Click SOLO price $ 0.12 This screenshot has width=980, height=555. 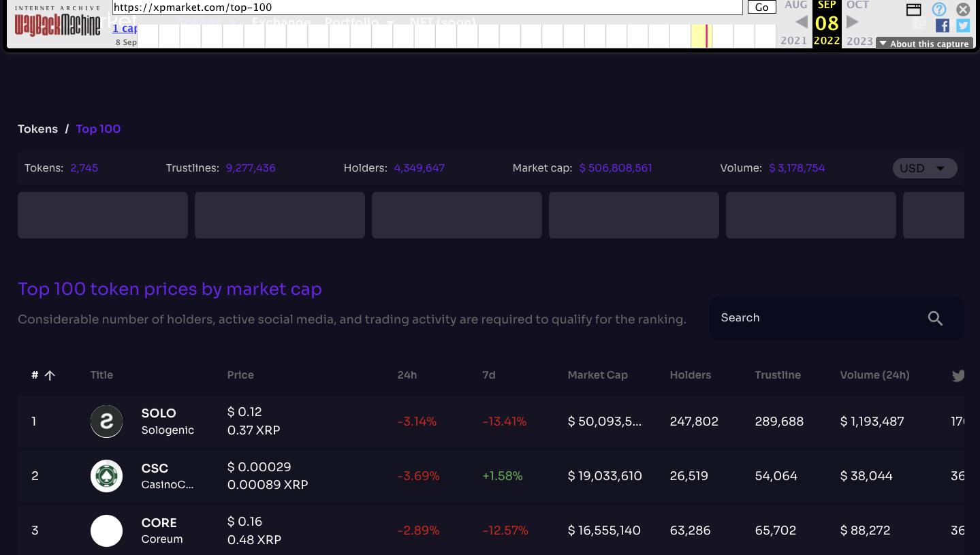(244, 412)
